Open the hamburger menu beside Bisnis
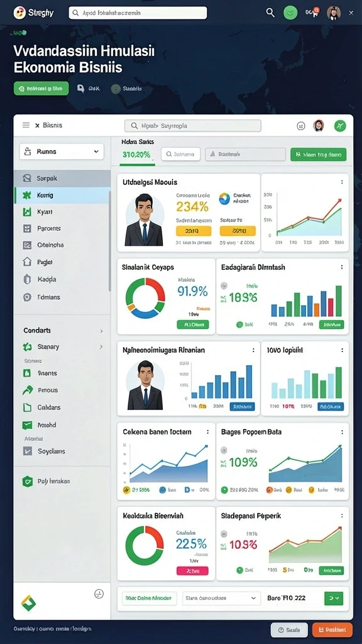 (x=26, y=125)
